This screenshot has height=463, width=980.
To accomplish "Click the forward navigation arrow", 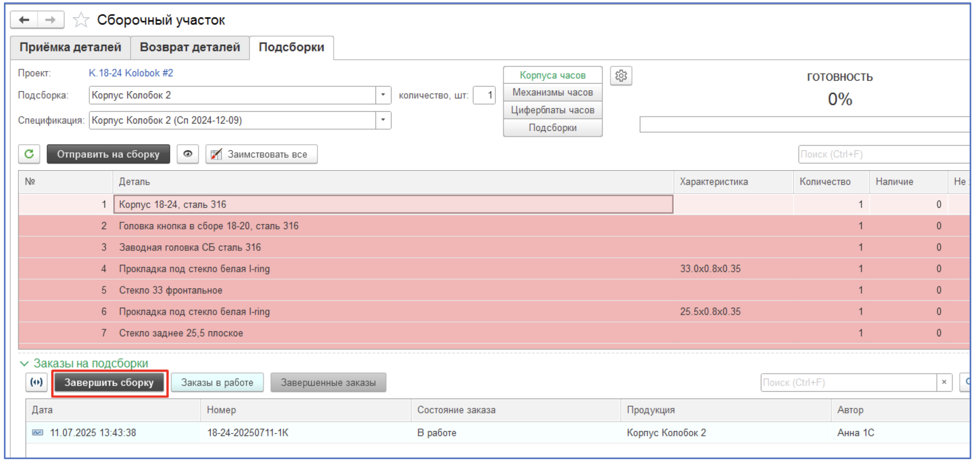I will tap(51, 20).
